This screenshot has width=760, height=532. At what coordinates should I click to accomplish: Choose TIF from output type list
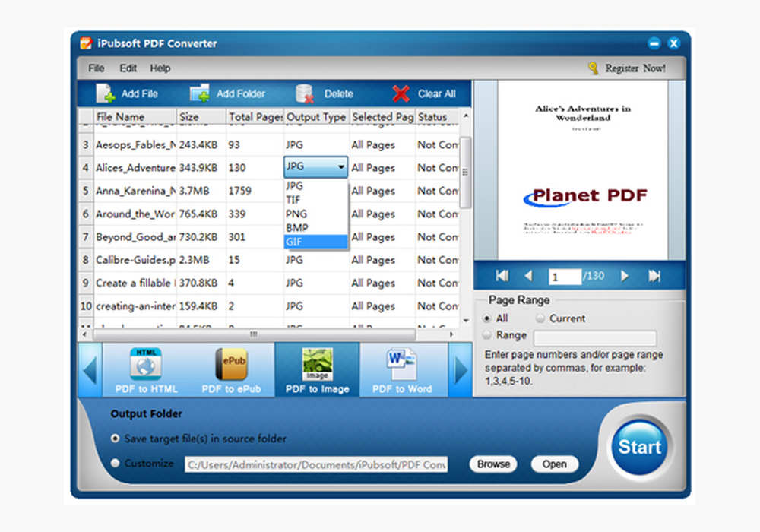[315, 200]
